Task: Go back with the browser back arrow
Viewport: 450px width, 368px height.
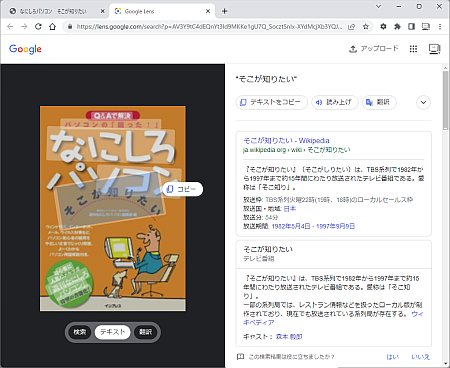Action: (x=10, y=27)
